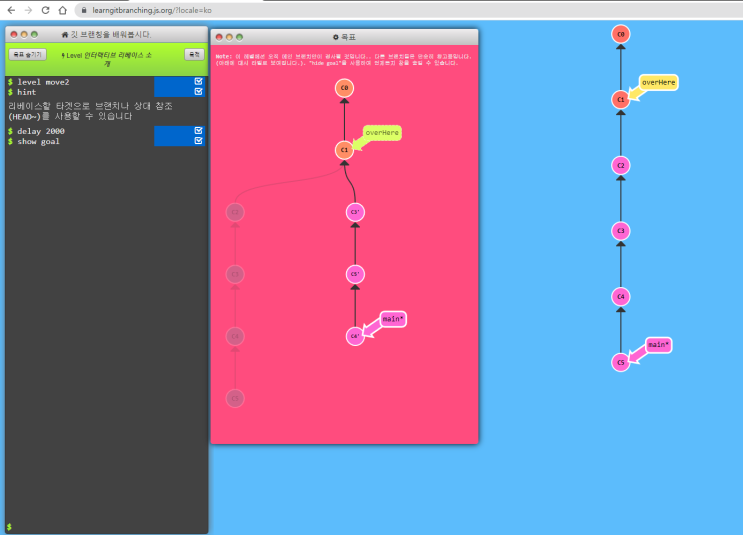Go to the browser home page

(x=64, y=10)
